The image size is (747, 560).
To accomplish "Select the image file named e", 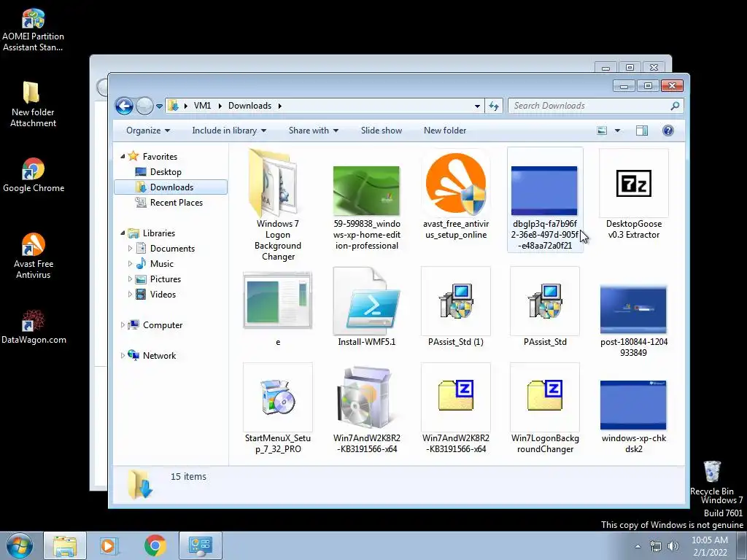I will coord(278,308).
